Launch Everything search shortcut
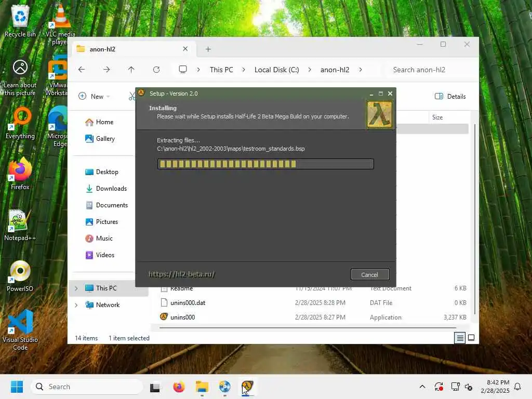This screenshot has width=532, height=399. tap(20, 124)
